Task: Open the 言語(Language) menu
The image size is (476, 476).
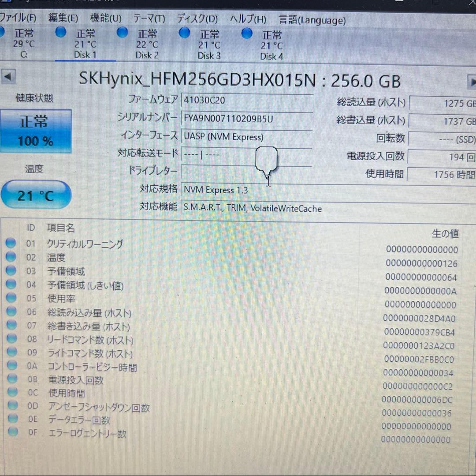Action: [x=312, y=20]
